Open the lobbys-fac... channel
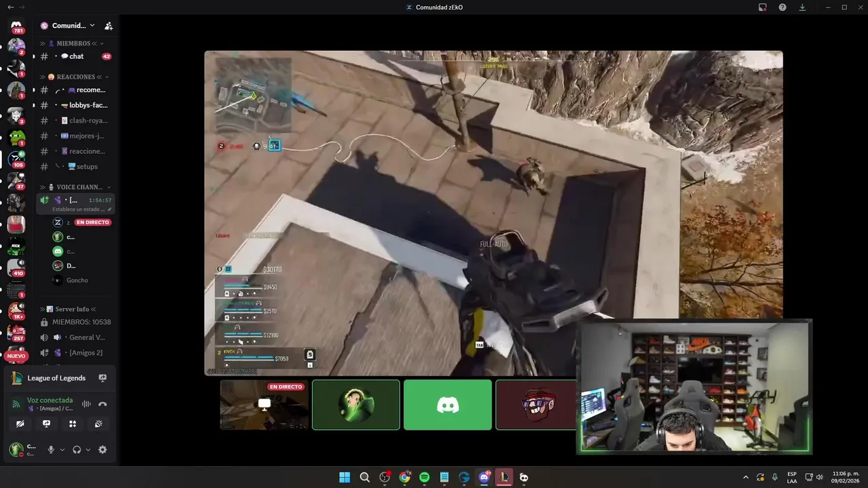Screen dimensions: 868x488 [x=75, y=105]
